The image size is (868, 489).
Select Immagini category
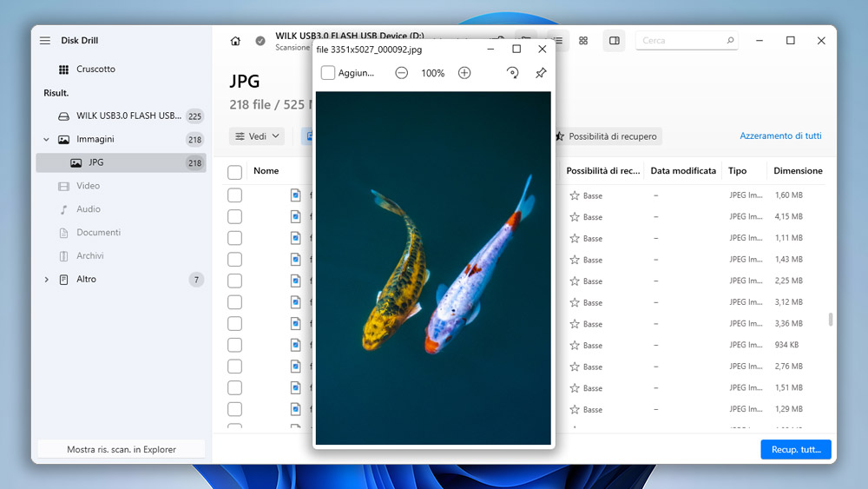click(x=121, y=139)
